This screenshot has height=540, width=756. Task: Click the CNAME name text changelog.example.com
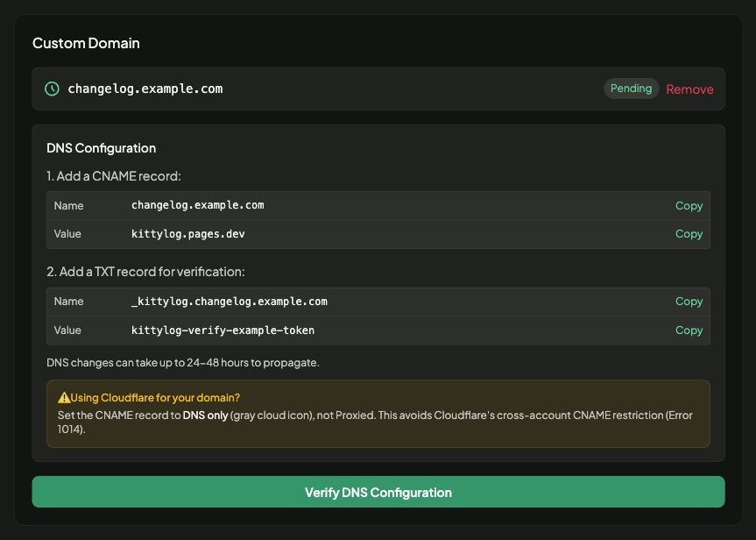pyautogui.click(x=198, y=205)
